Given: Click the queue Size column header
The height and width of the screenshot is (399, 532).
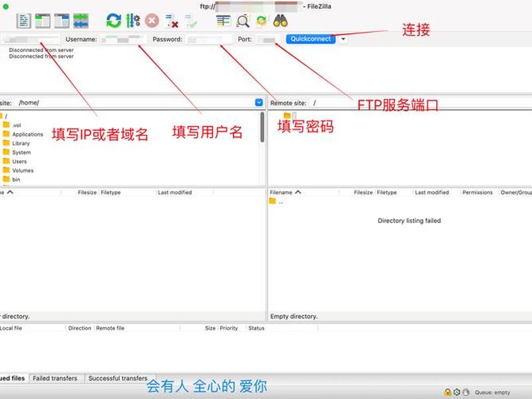Looking at the screenshot, I should [x=210, y=328].
